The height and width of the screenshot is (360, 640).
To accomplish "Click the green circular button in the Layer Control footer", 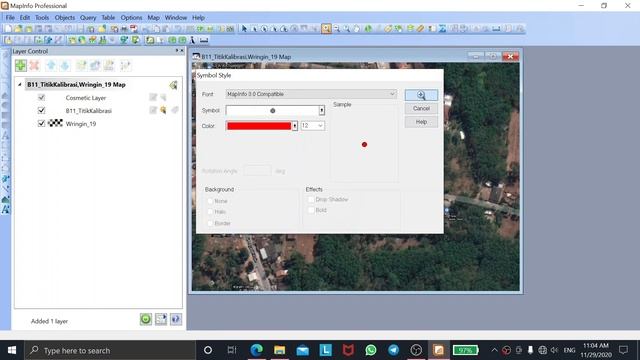I will (146, 319).
